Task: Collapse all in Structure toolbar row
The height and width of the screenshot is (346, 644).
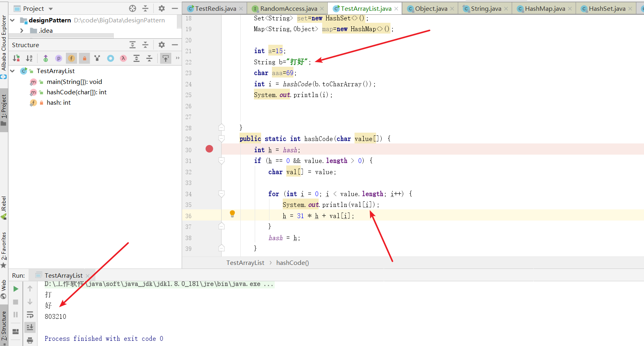Action: click(x=149, y=58)
